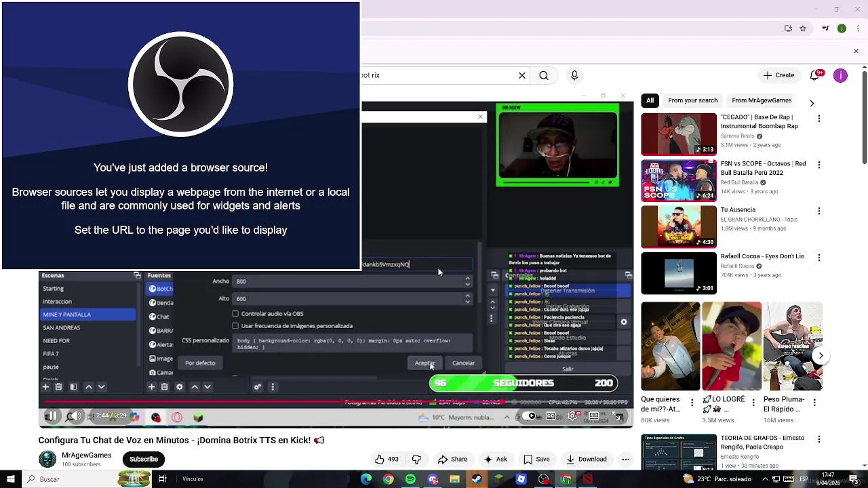Mute the video volume icon

(75, 416)
